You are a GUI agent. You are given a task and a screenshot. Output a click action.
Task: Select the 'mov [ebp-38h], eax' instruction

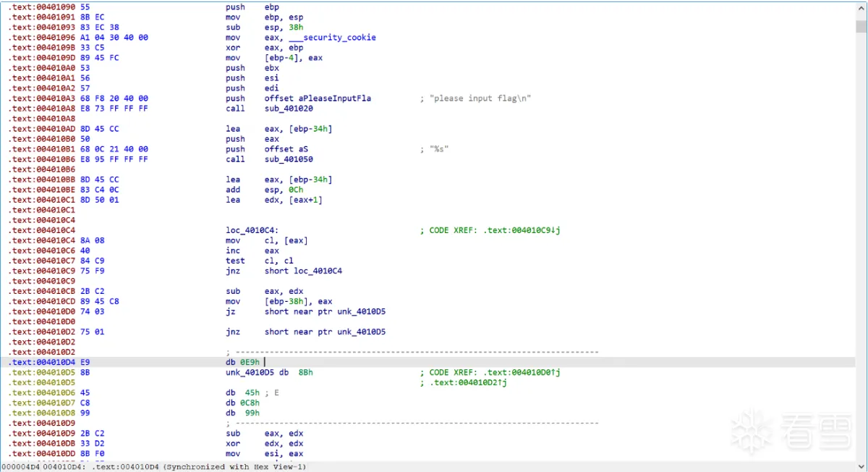coord(279,301)
